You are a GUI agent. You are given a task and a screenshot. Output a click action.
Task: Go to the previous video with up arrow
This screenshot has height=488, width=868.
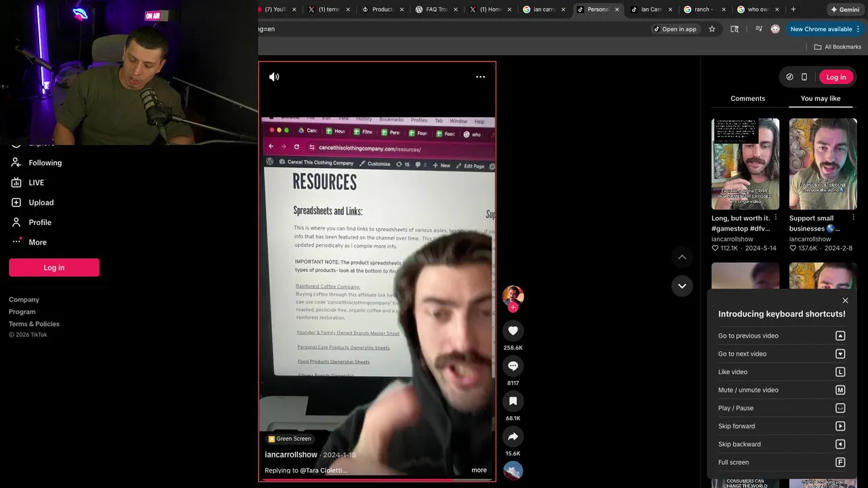click(x=682, y=257)
